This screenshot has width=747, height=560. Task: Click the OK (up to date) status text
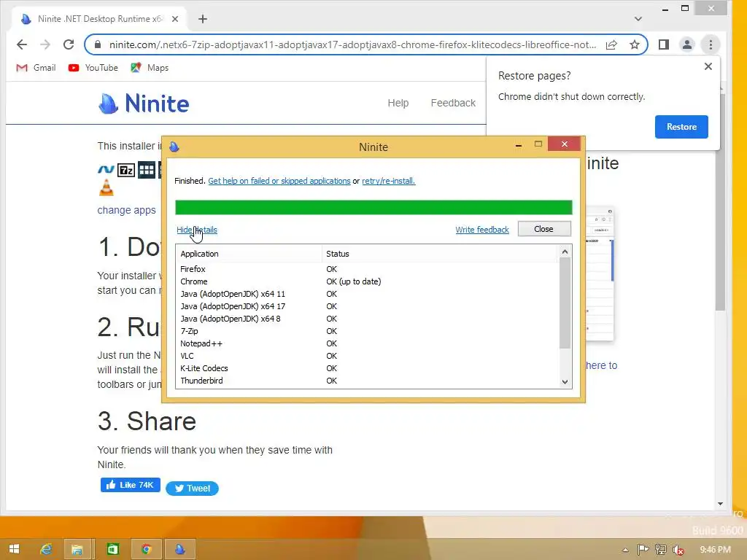354,281
